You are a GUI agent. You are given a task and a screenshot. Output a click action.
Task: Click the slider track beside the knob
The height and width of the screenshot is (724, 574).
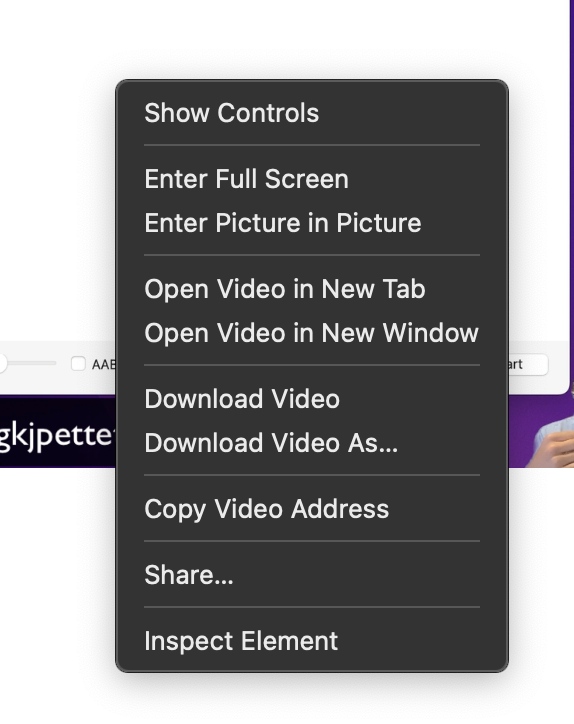coord(32,363)
